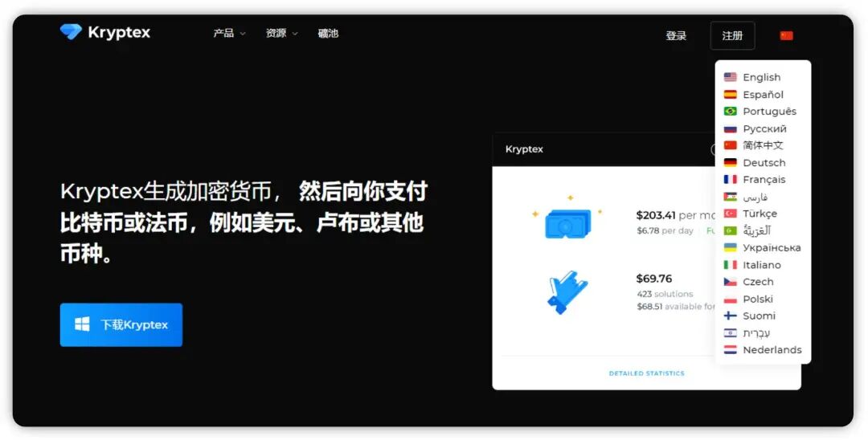Screen dimensions: 868x440
Task: Click the $6.78 per day text
Action: (665, 230)
